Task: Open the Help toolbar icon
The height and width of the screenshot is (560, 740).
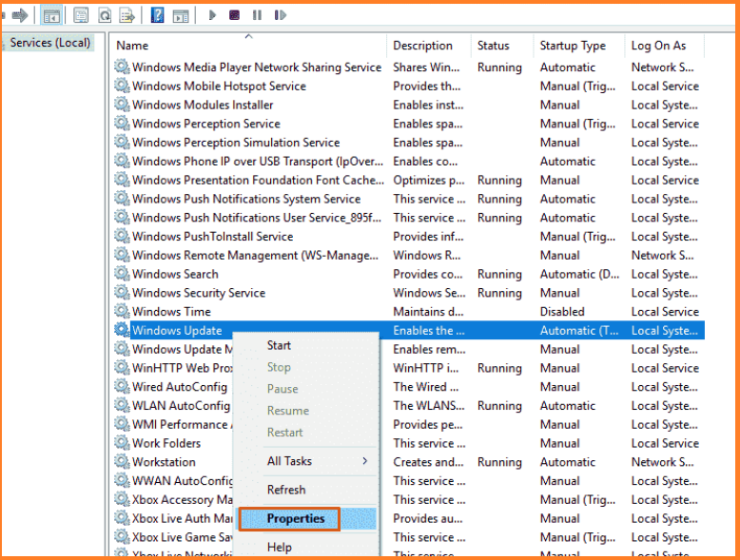Action: coord(157,15)
